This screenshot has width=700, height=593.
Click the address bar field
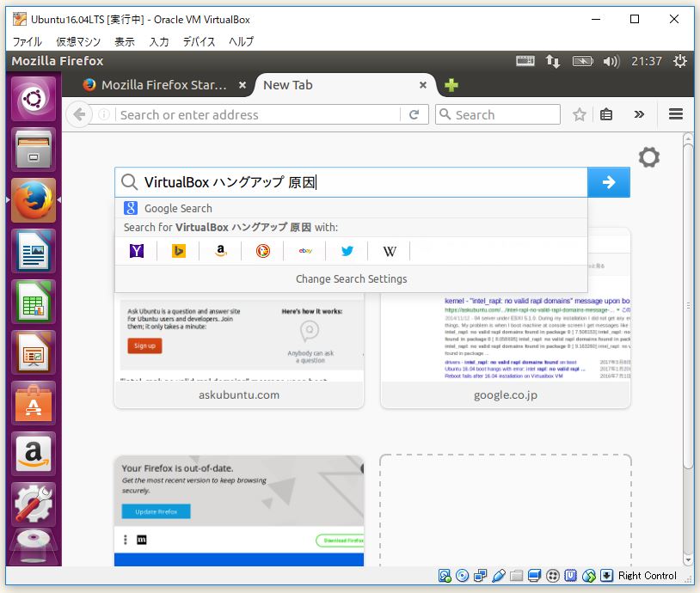258,114
